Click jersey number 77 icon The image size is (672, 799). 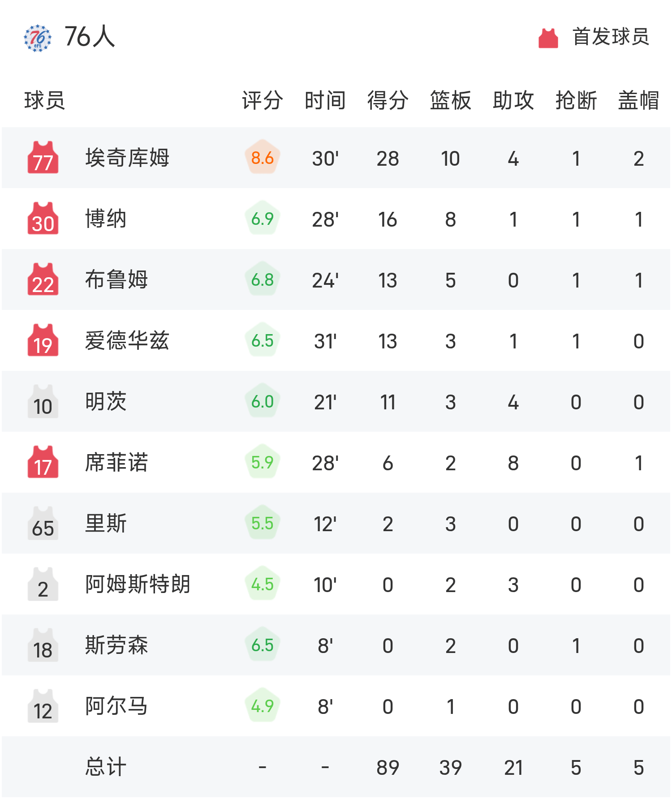tap(43, 158)
